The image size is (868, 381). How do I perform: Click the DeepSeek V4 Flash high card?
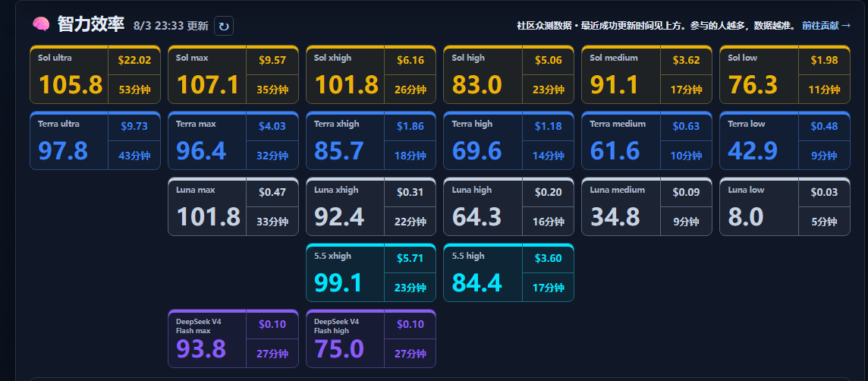[x=371, y=338]
